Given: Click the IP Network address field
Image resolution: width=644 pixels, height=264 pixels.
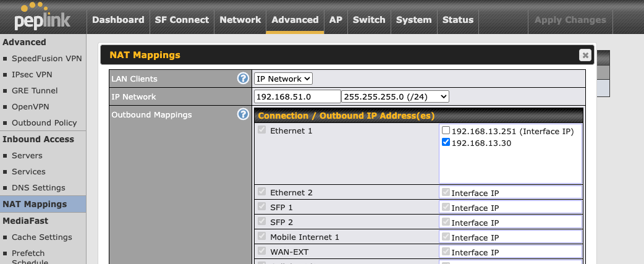Looking at the screenshot, I should point(297,96).
